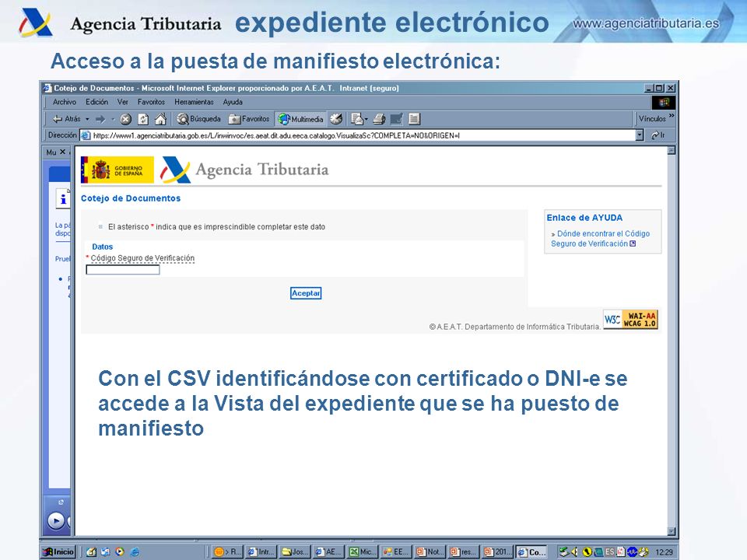Click the Windows logo throbber icon
This screenshot has width=747, height=560.
coord(664,103)
